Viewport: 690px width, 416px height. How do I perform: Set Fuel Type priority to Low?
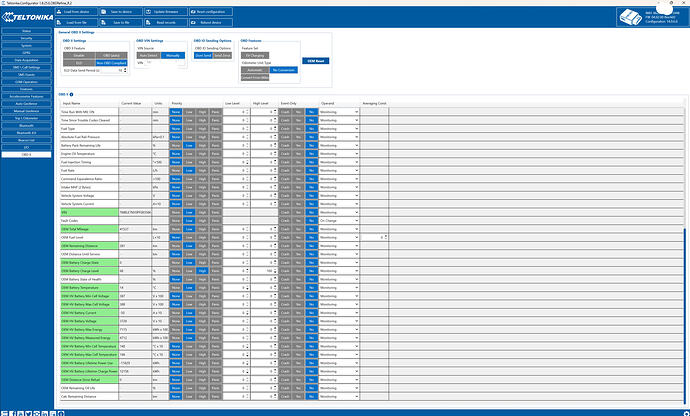[x=189, y=129]
